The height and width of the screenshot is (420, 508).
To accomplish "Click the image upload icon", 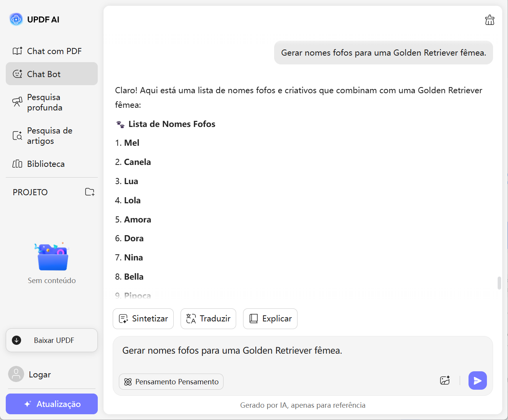I will (445, 380).
